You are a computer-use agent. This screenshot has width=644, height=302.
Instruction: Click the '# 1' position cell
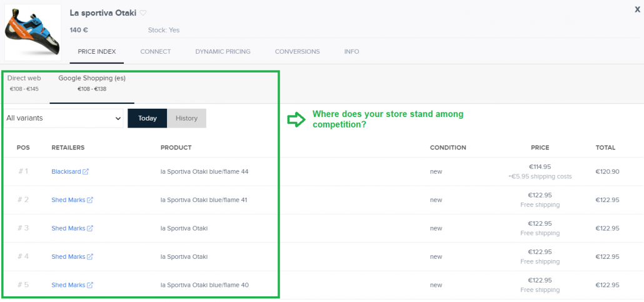point(23,171)
